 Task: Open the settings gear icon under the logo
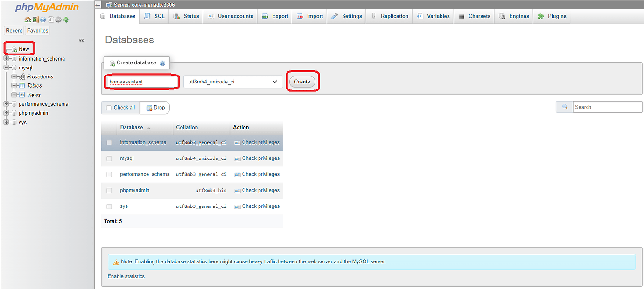coord(58,20)
